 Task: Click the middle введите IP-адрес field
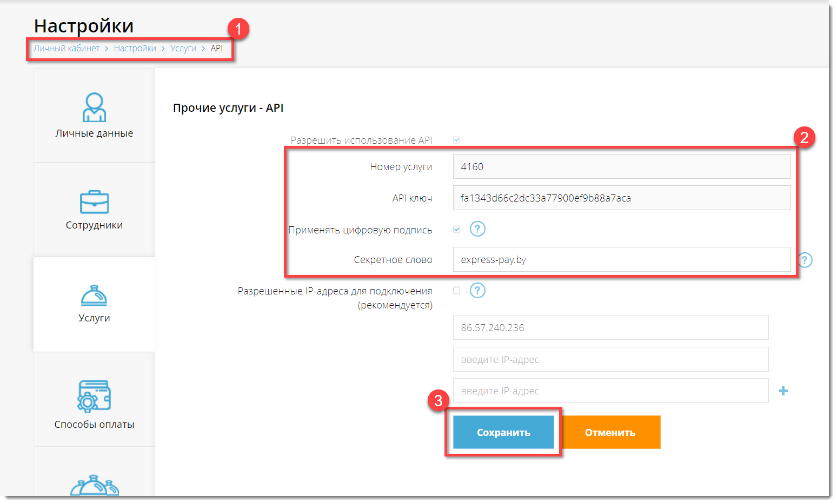pyautogui.click(x=611, y=359)
